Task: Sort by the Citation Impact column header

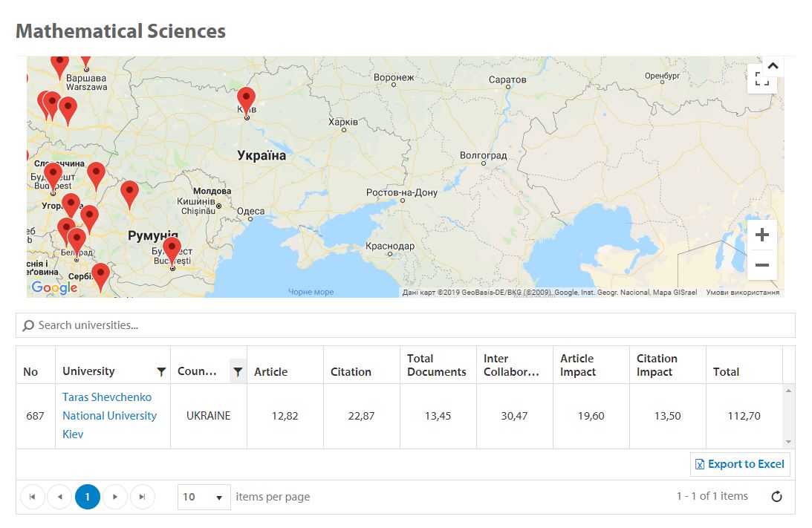Action: [x=657, y=365]
